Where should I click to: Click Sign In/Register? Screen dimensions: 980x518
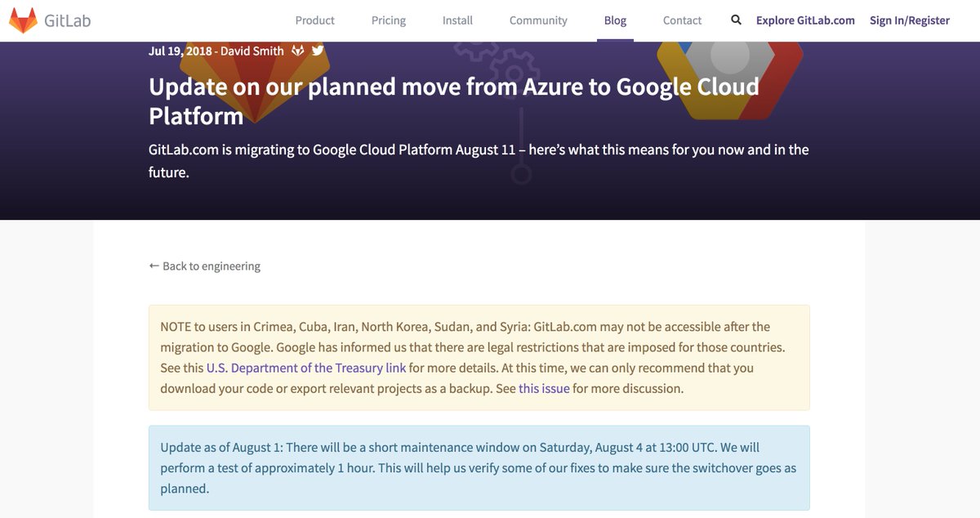910,20
